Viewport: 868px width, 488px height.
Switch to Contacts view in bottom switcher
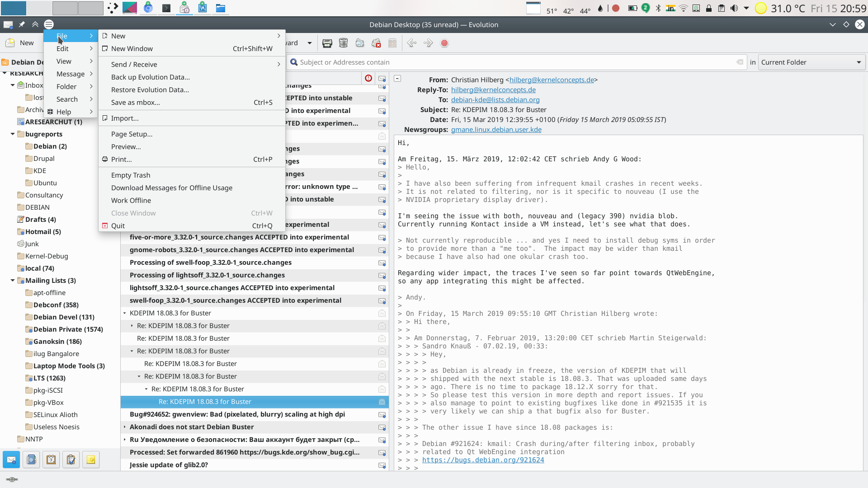click(31, 460)
